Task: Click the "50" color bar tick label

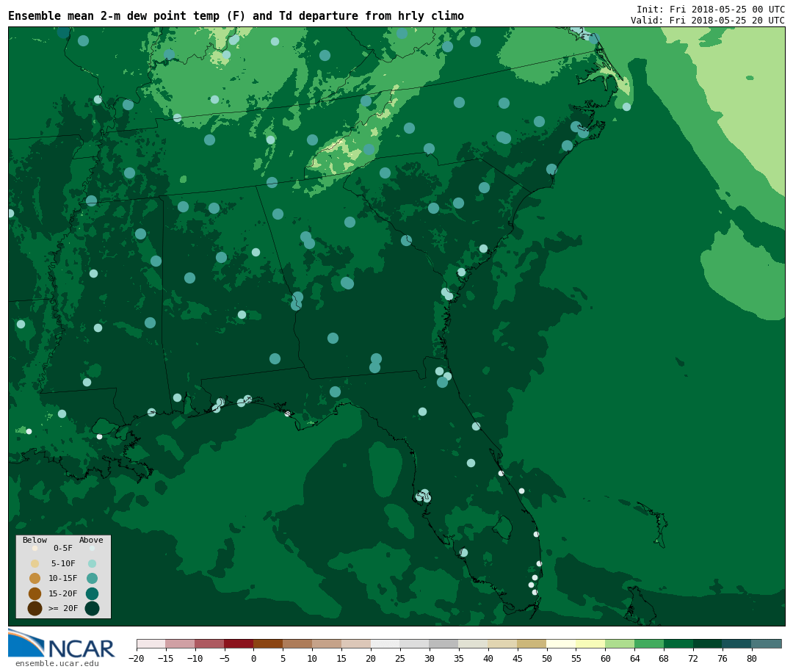Action: coord(547,658)
